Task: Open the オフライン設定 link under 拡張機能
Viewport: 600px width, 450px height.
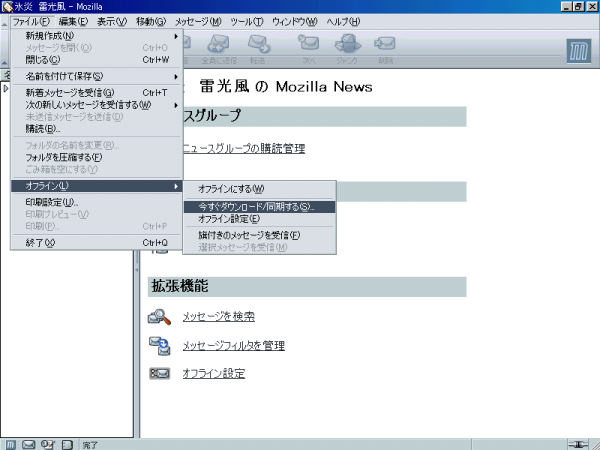Action: coord(214,373)
